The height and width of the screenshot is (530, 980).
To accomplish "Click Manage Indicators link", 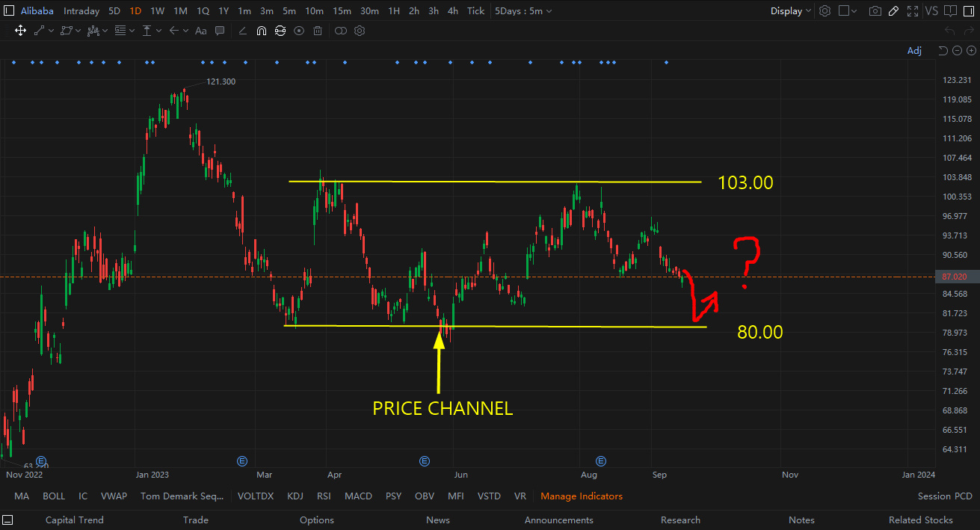I will click(x=581, y=496).
